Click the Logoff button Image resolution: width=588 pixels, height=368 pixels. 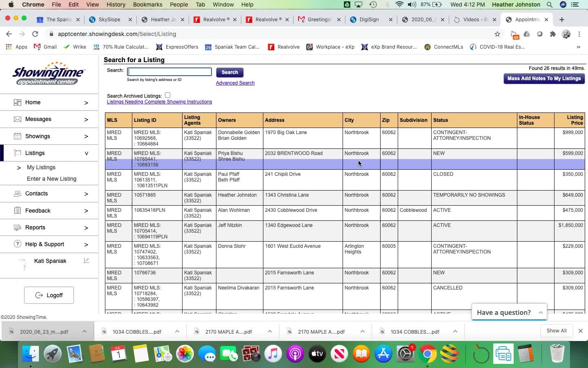point(49,295)
